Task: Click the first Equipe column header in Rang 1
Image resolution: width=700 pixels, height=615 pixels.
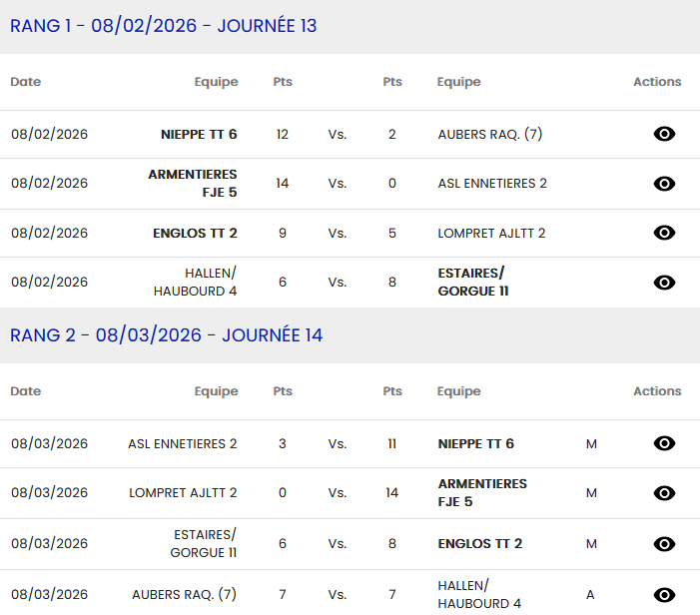Action: tap(216, 82)
